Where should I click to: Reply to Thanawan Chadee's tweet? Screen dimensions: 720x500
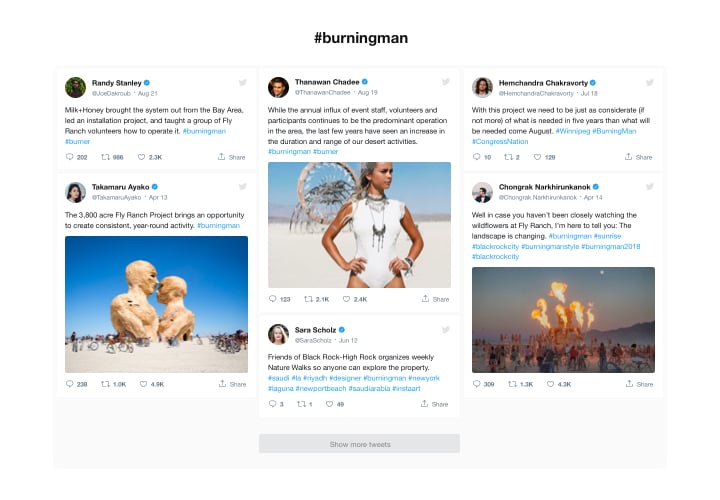pyautogui.click(x=272, y=299)
